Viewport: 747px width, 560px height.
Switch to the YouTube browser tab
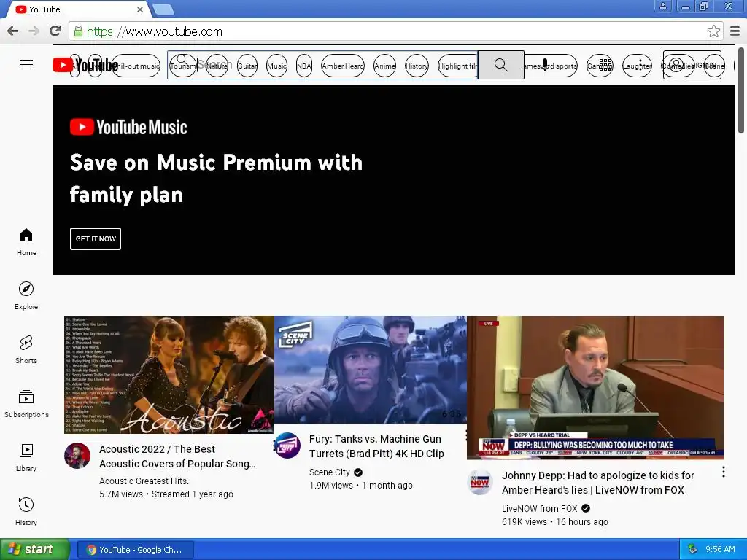tap(79, 9)
